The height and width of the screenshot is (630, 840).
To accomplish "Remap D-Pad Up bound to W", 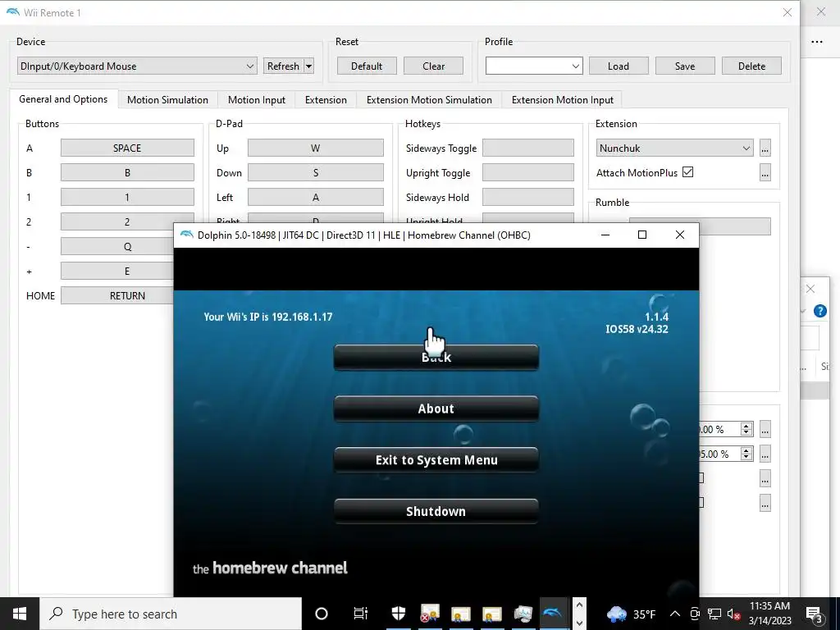I will tap(316, 148).
